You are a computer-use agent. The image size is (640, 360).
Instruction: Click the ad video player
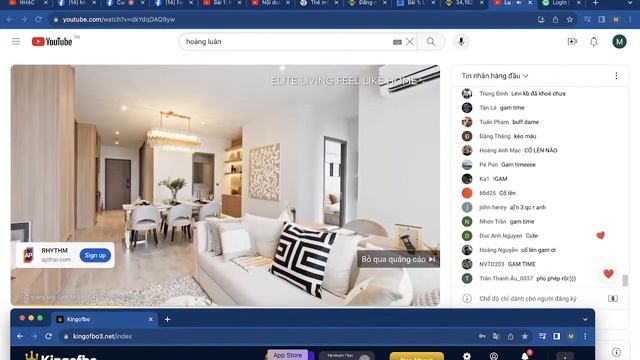click(x=225, y=185)
